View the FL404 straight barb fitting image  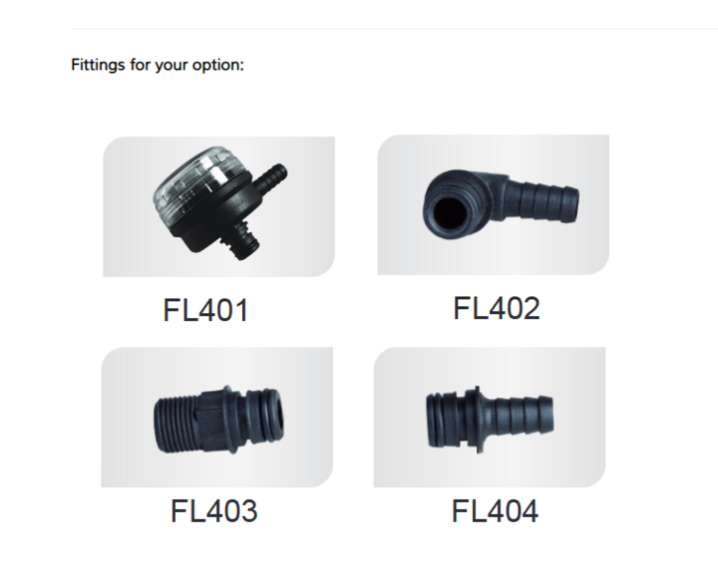pos(490,417)
